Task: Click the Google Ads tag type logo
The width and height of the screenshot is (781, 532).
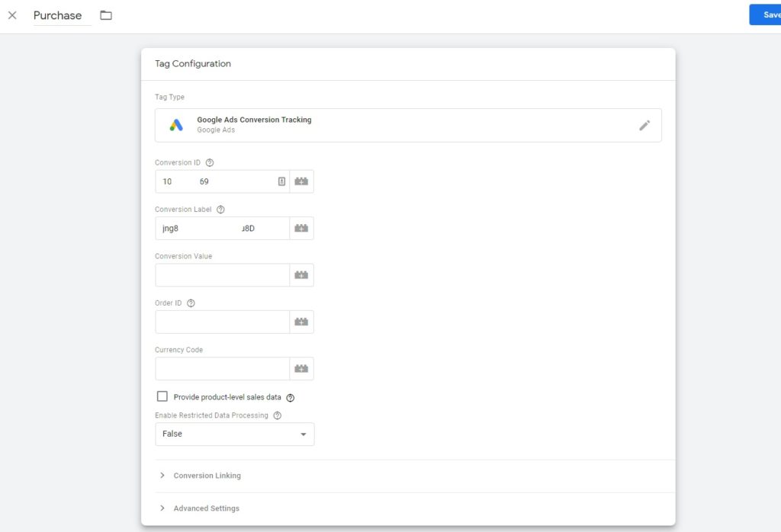Action: click(x=176, y=123)
